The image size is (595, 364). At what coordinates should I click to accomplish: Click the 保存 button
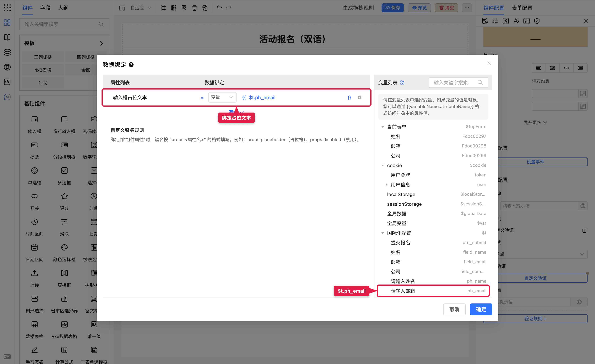[392, 8]
